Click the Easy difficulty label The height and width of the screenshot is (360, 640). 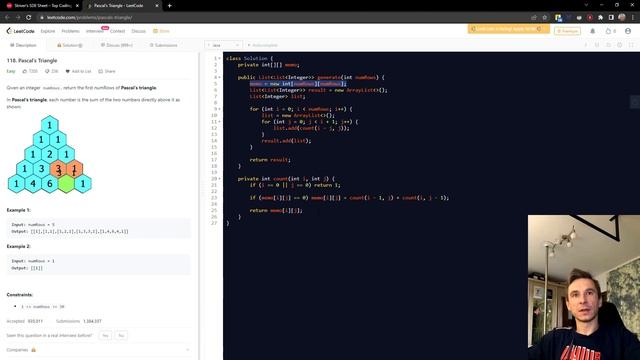tap(11, 71)
